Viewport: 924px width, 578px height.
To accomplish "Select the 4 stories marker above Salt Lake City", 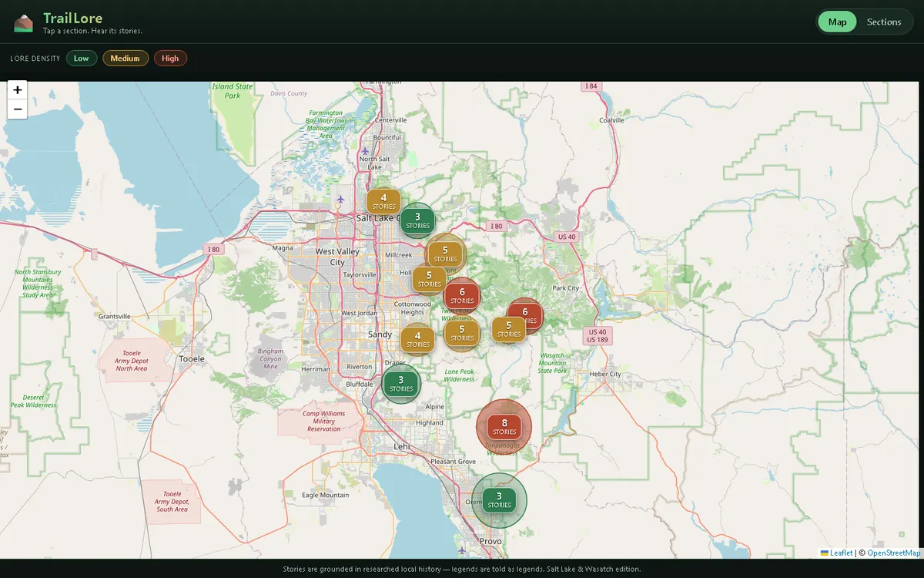I will point(383,202).
